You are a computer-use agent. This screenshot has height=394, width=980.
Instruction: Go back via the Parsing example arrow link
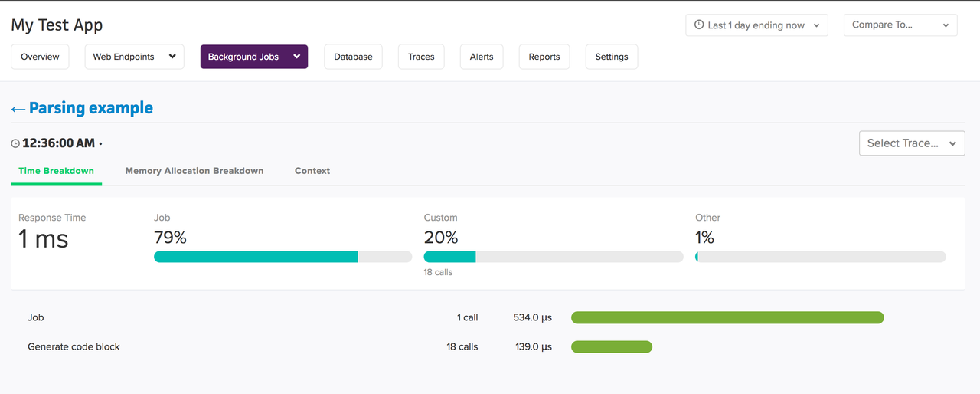pyautogui.click(x=82, y=108)
